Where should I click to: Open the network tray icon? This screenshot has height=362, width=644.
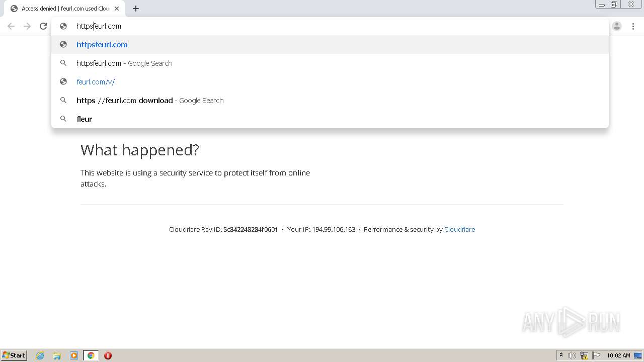(x=584, y=355)
